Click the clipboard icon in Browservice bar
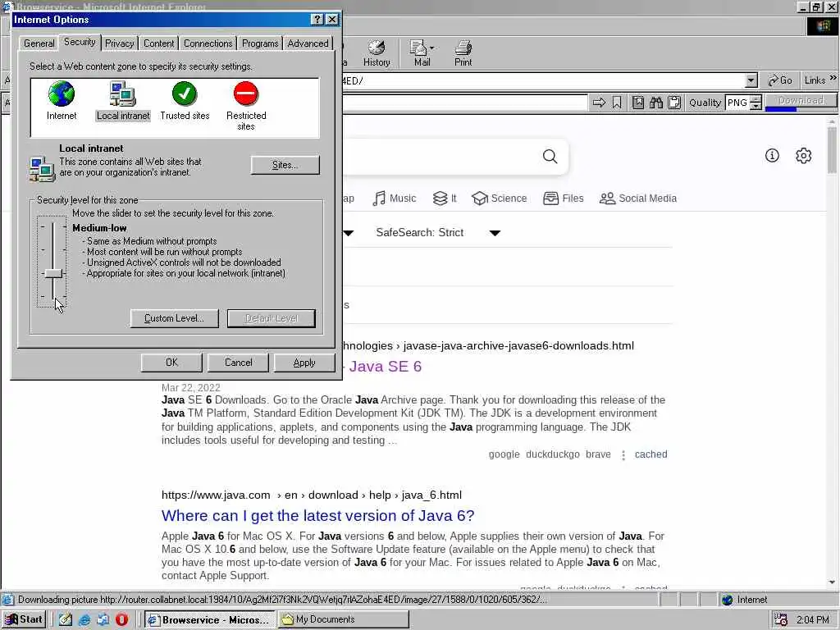Screen dimensions: 840x630 [674, 103]
